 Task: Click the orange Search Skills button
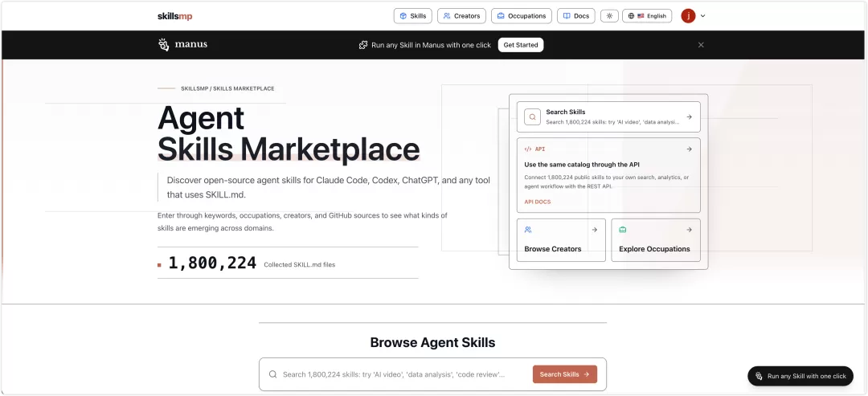point(565,374)
